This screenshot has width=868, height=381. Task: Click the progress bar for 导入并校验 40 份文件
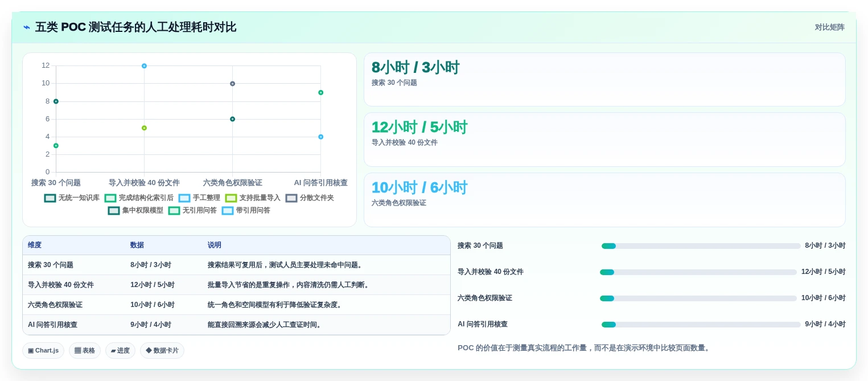click(698, 272)
